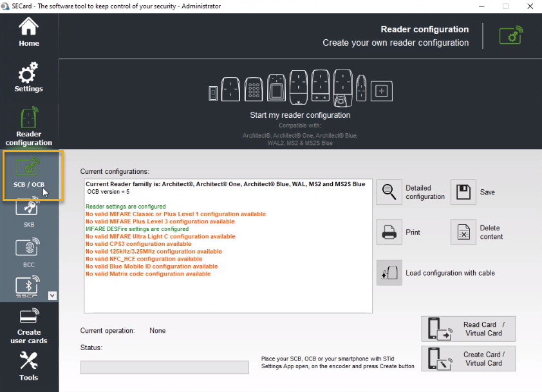Open the SKB key icon

pos(28,212)
